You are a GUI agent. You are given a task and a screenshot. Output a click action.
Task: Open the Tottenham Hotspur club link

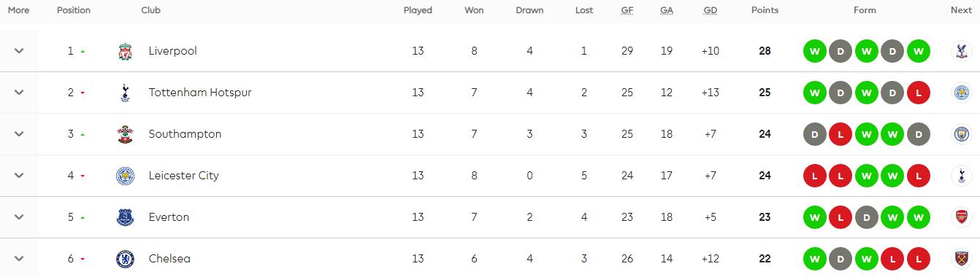[200, 93]
